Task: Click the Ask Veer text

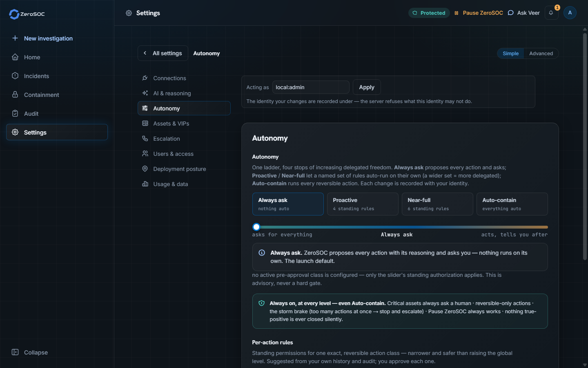Action: point(528,13)
